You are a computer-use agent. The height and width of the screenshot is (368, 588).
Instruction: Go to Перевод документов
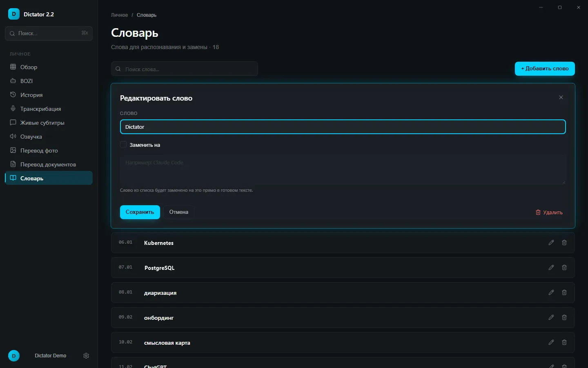coord(49,164)
